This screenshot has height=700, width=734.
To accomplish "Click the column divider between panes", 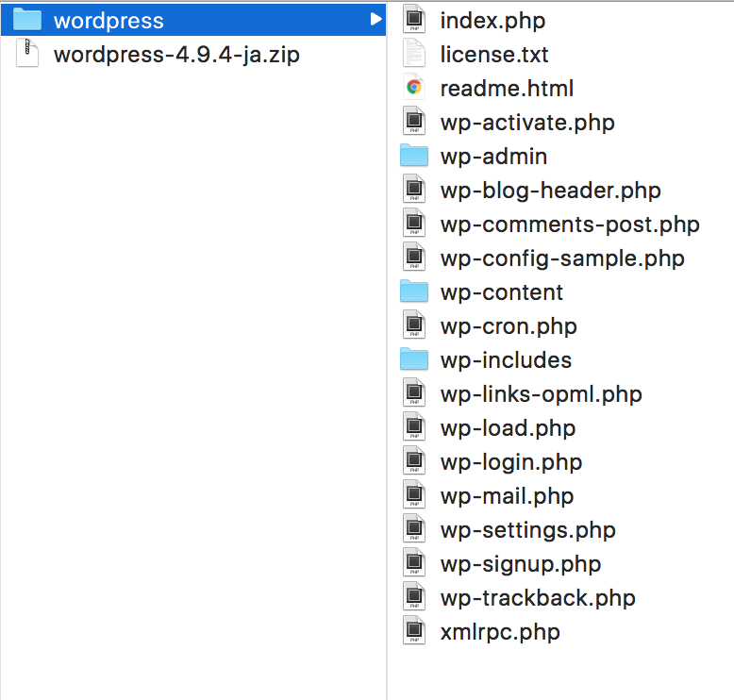I will coord(387,350).
